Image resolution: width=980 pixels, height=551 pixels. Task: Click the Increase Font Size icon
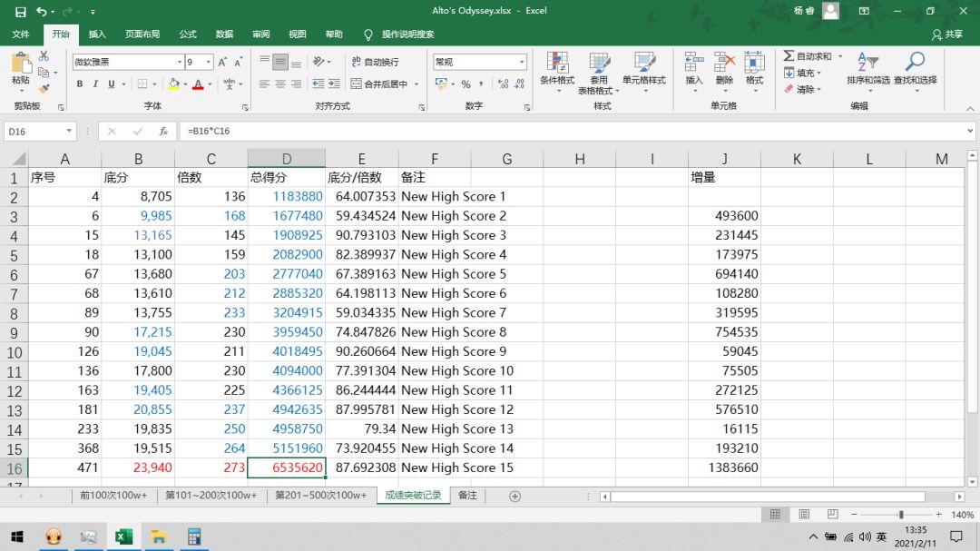(224, 63)
